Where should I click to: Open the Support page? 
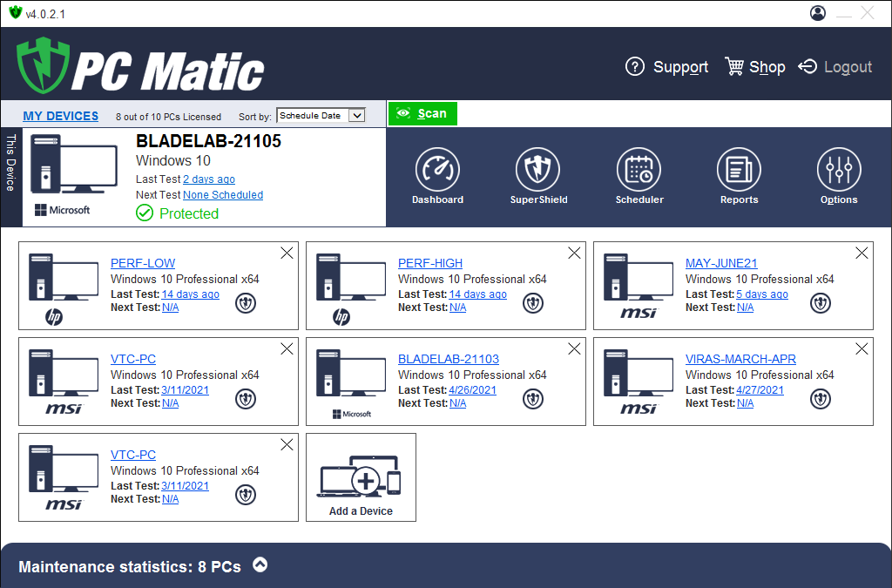(666, 67)
